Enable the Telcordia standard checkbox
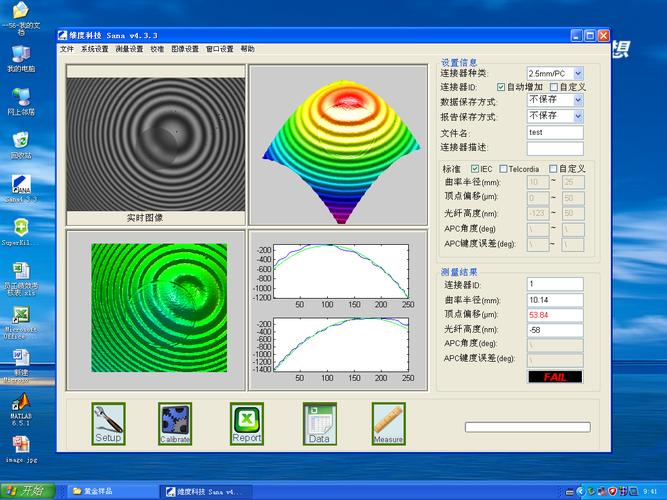Image resolution: width=667 pixels, height=500 pixels. click(503, 169)
